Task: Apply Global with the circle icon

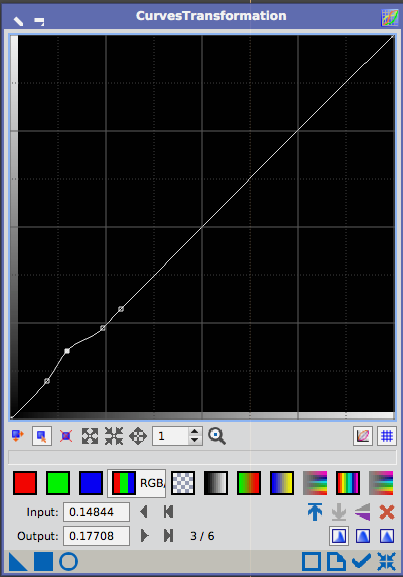Action: click(69, 562)
